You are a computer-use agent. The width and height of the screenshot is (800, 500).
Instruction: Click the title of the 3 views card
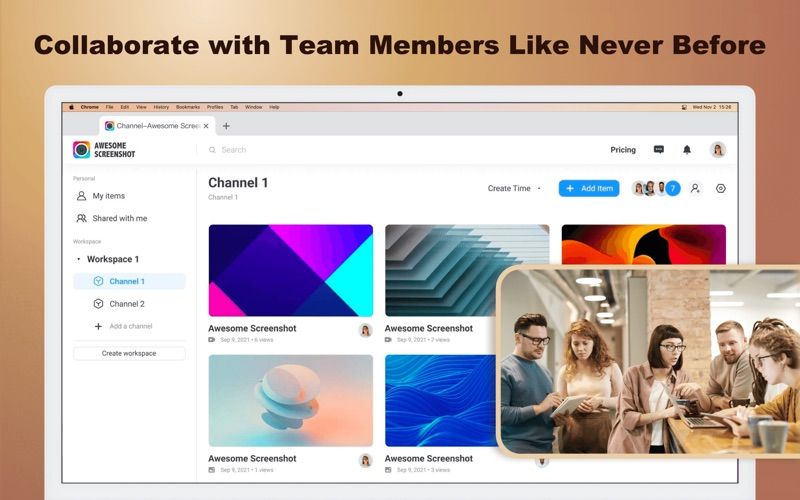click(x=429, y=459)
